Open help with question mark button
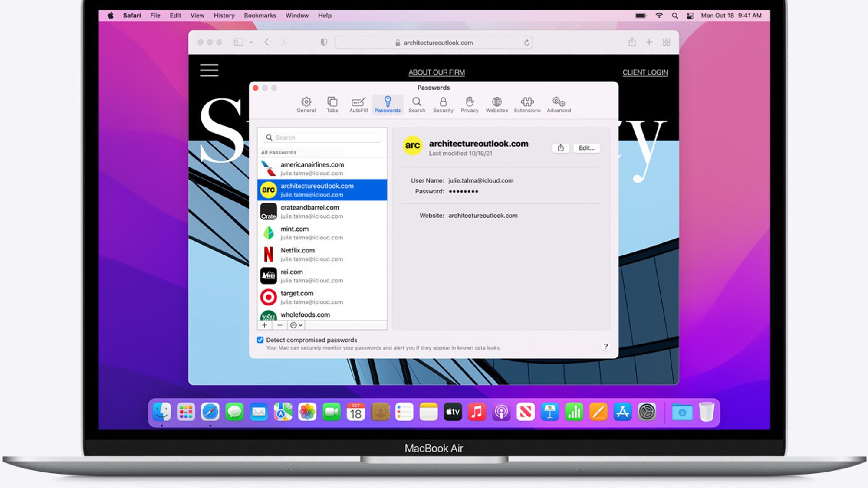Screen dimensions: 868x488 [x=606, y=346]
